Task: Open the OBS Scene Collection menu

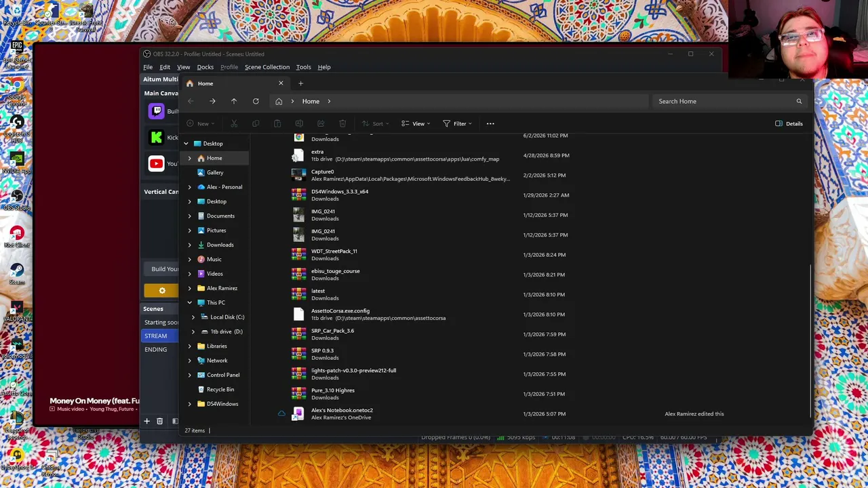Action: click(x=267, y=67)
